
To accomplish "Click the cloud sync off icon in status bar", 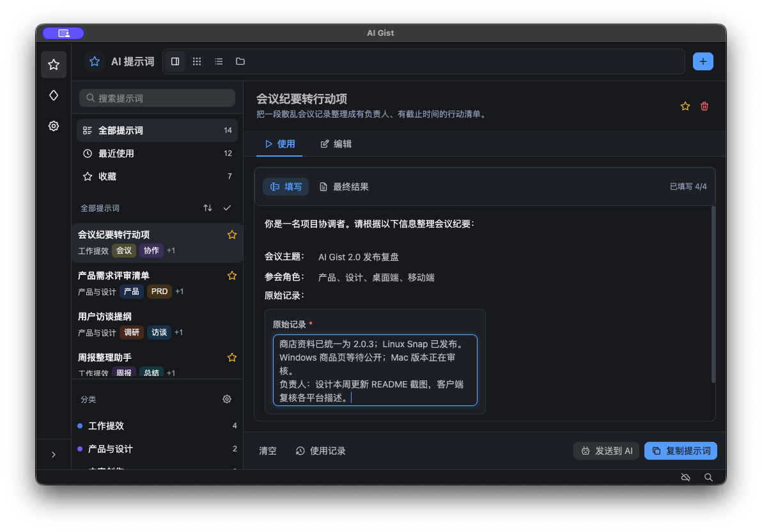I will [x=686, y=478].
